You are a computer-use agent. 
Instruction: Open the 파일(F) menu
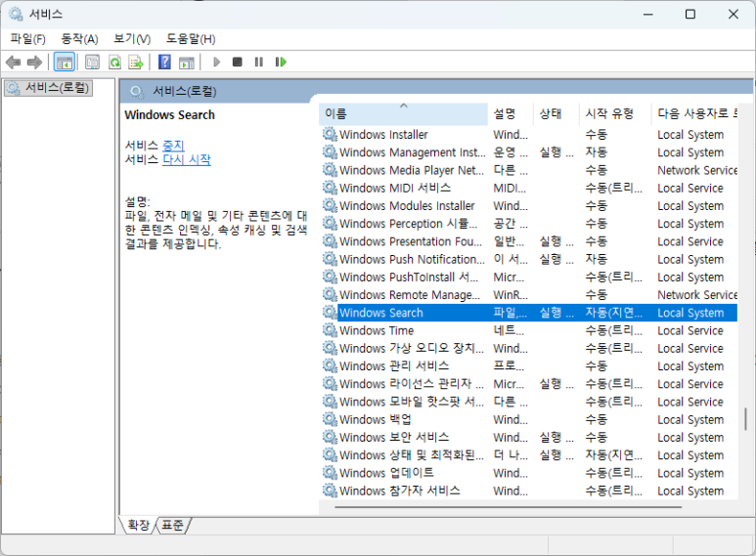[x=28, y=38]
